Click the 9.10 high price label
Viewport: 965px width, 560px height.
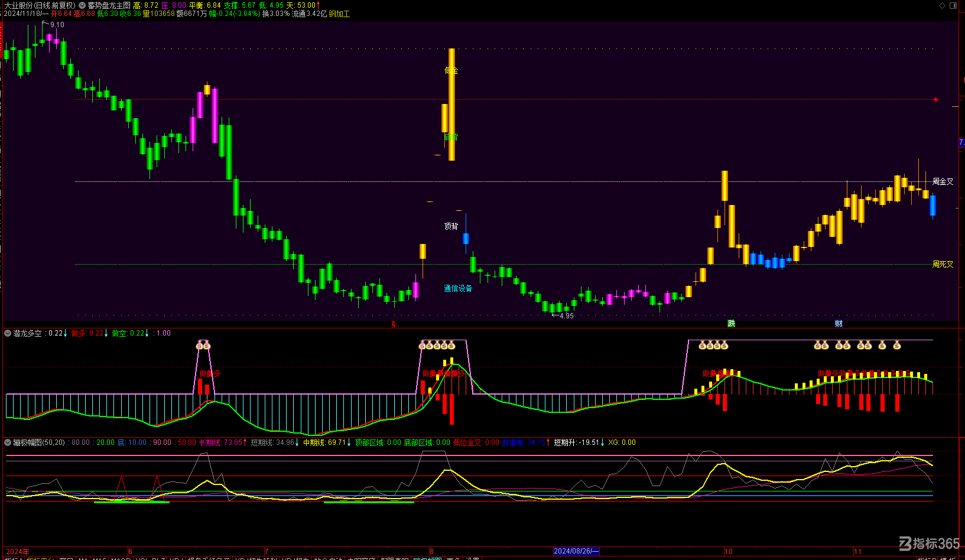coord(57,25)
